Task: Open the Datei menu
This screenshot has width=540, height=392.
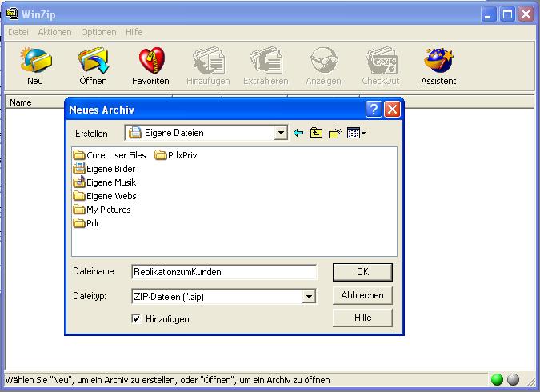Action: click(18, 32)
